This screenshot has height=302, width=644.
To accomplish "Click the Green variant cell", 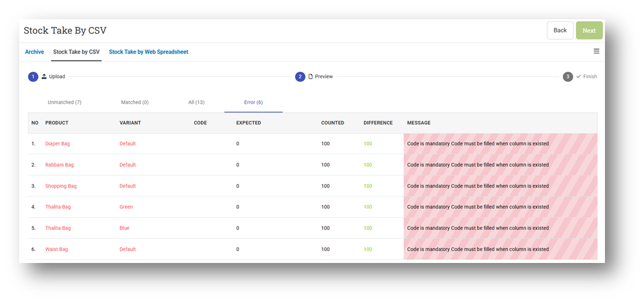I will [x=126, y=207].
